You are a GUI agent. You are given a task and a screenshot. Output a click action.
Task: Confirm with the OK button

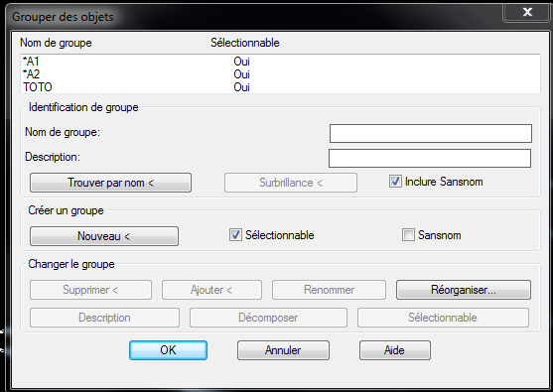[168, 350]
